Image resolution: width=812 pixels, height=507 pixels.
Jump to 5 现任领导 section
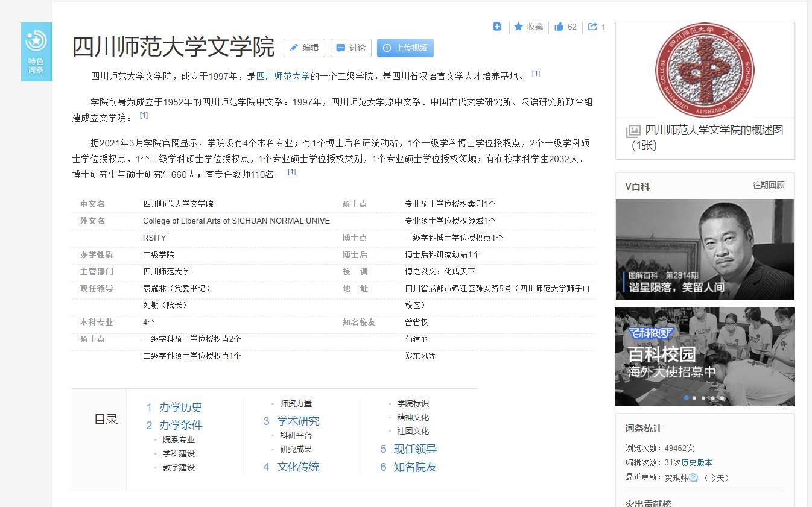[x=408, y=449]
